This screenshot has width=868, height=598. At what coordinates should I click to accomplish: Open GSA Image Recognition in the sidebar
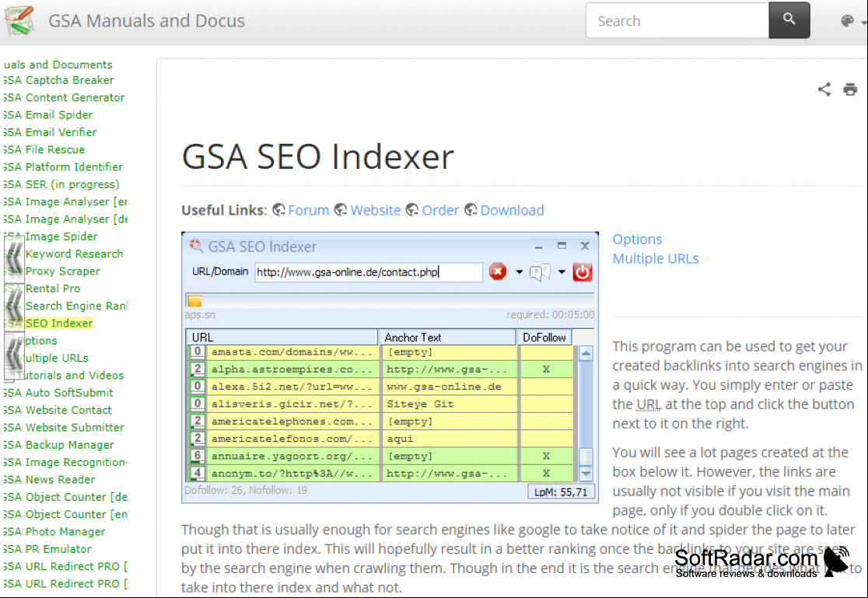click(x=65, y=463)
